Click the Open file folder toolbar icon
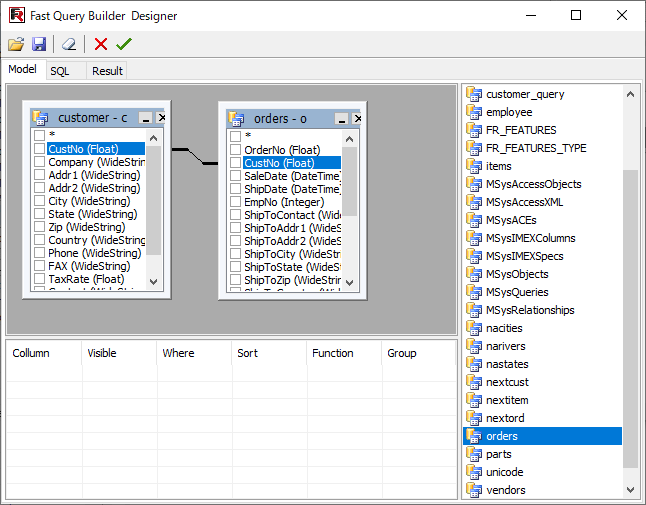This screenshot has width=646, height=505. (16, 44)
